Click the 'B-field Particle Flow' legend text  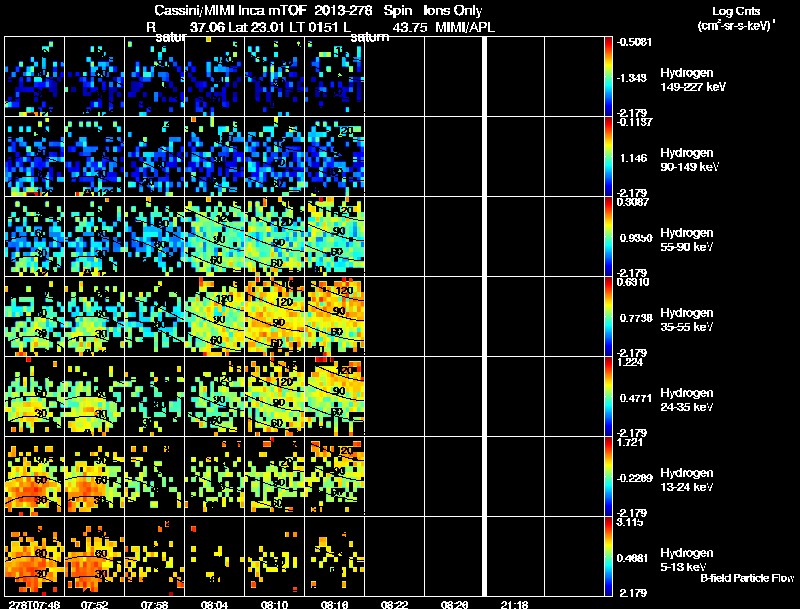click(747, 578)
